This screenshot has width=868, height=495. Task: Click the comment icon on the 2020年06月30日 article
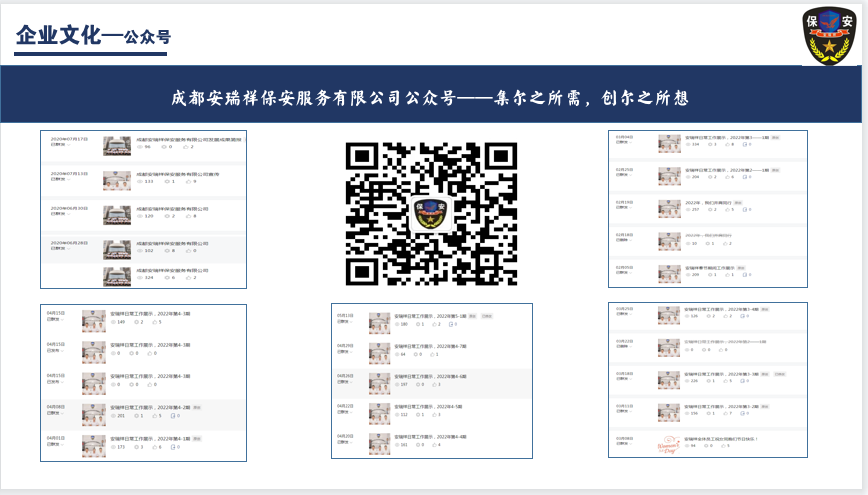click(x=167, y=216)
